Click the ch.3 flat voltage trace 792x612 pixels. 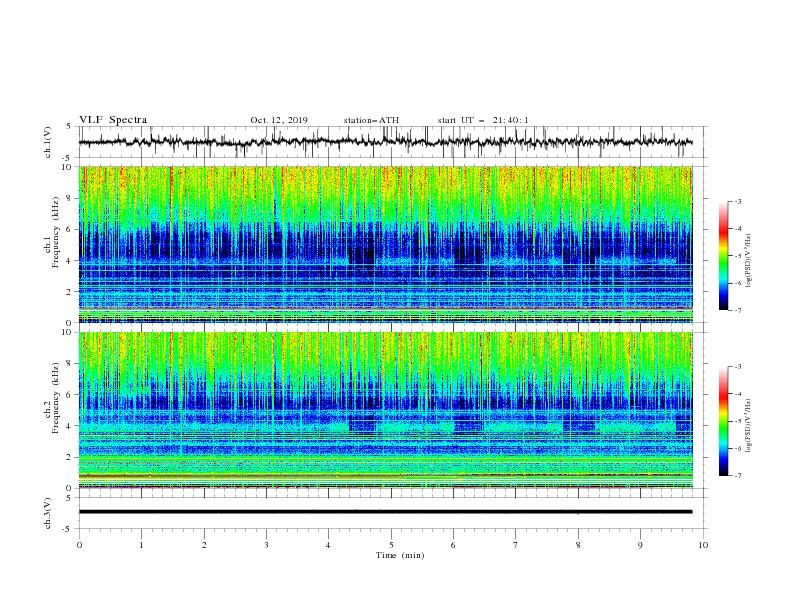pyautogui.click(x=385, y=512)
